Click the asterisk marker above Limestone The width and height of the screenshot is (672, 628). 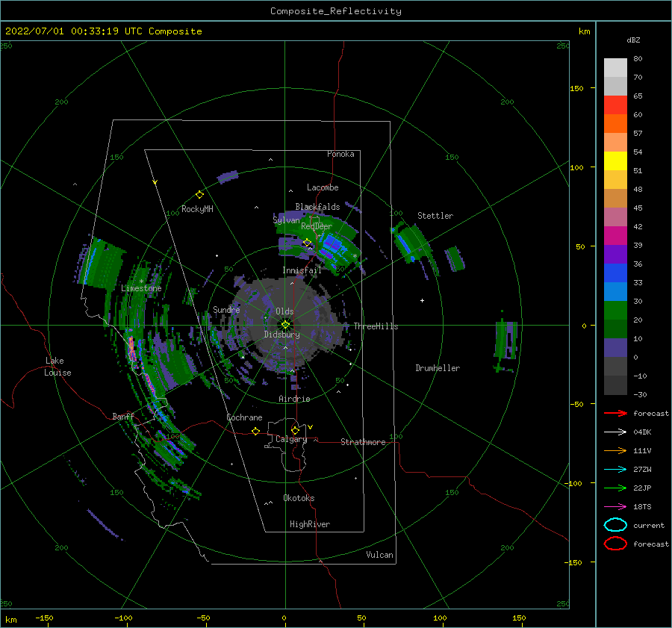coord(141,282)
